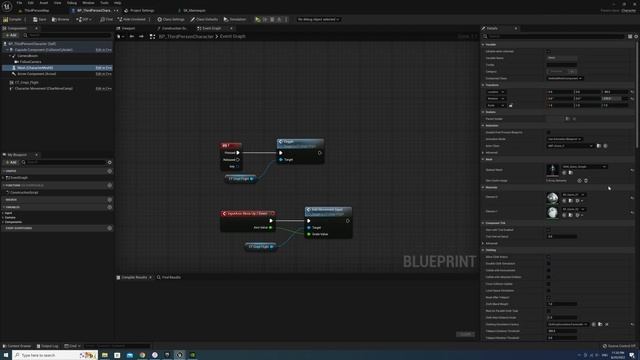
Task: Click the green Play button
Action: tap(258, 19)
